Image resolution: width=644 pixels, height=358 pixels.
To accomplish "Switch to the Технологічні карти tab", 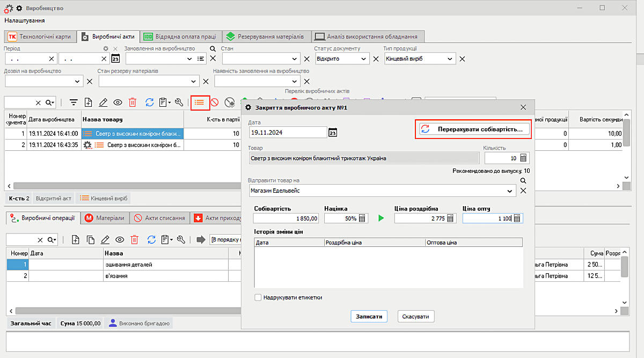I will pos(39,36).
